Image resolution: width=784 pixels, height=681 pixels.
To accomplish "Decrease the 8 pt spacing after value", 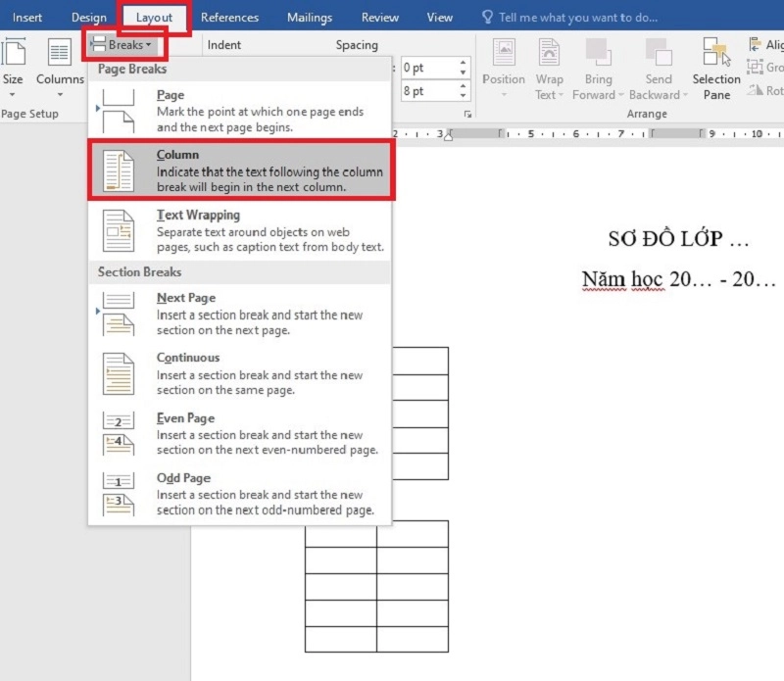I will (x=464, y=96).
